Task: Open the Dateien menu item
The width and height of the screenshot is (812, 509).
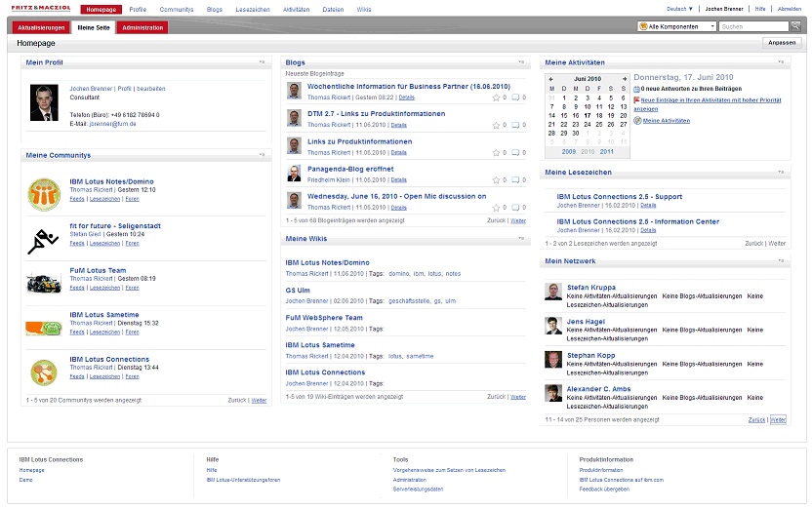Action: pos(333,10)
